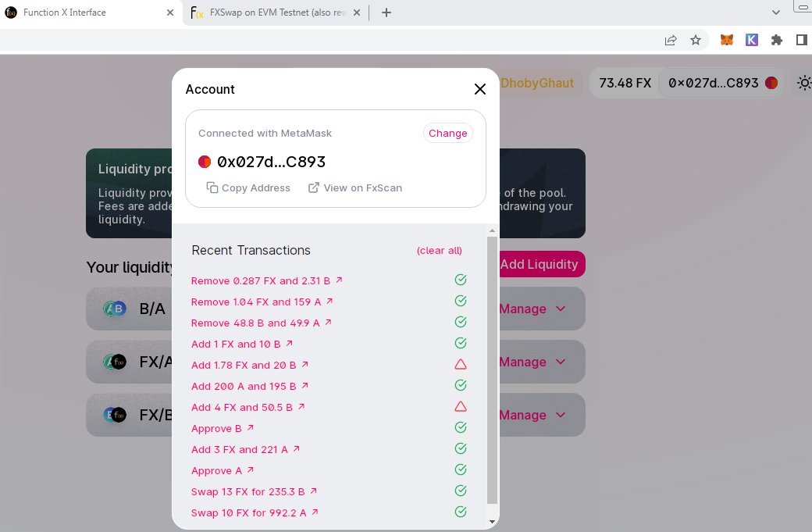Viewport: 812px width, 532px height.
Task: Click the failed Add 1.78 FX warning triangle
Action: point(461,364)
